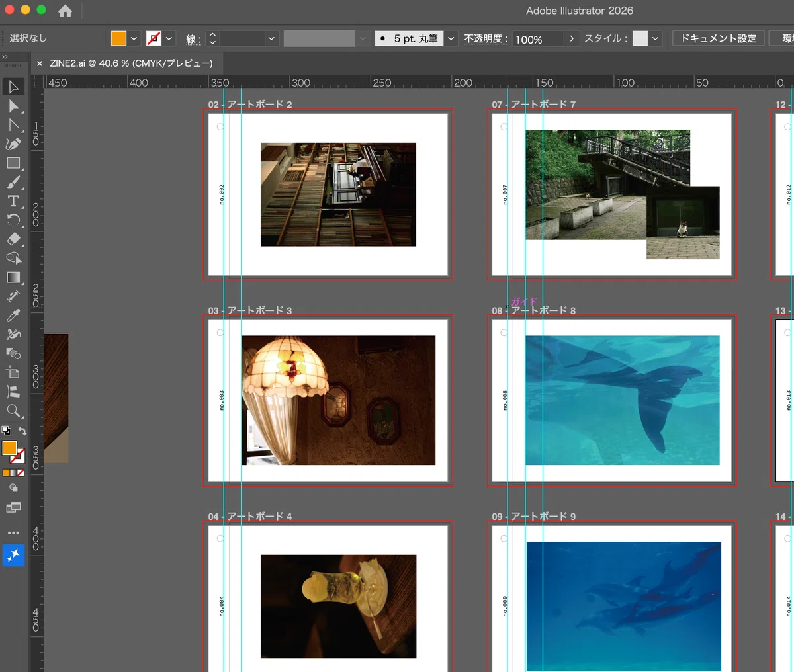Select the Gradient tool
Viewport: 794px width, 672px height.
click(13, 277)
